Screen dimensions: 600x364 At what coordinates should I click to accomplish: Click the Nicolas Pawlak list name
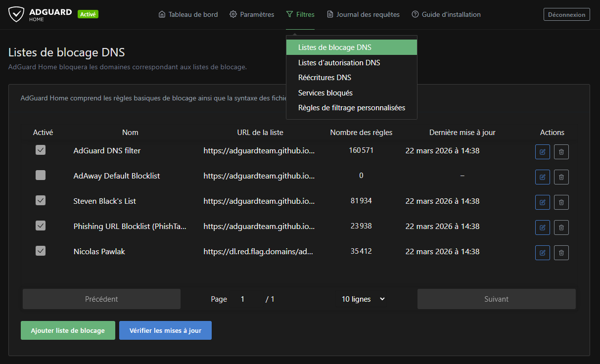[x=99, y=251]
